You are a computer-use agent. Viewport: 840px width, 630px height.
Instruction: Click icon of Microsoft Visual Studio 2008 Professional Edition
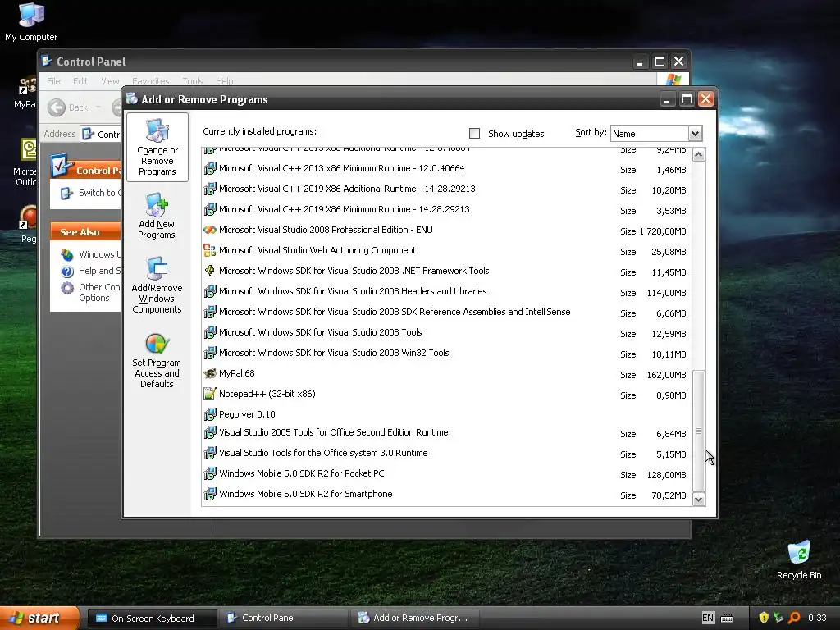click(x=209, y=230)
